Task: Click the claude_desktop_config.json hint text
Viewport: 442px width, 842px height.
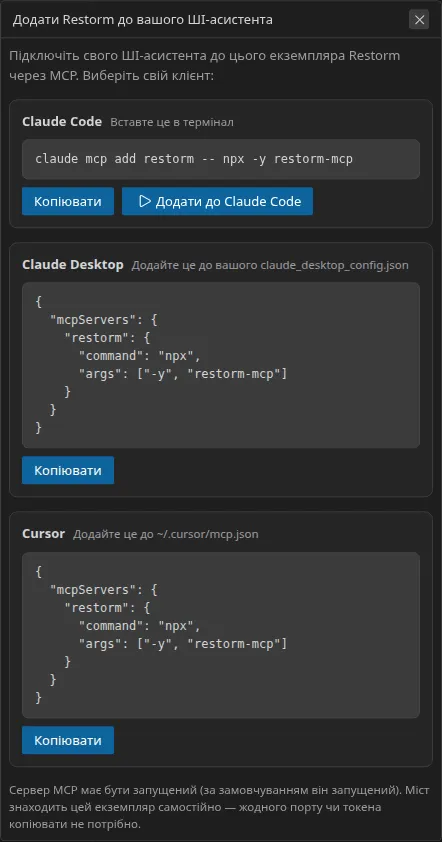Action: tap(270, 265)
